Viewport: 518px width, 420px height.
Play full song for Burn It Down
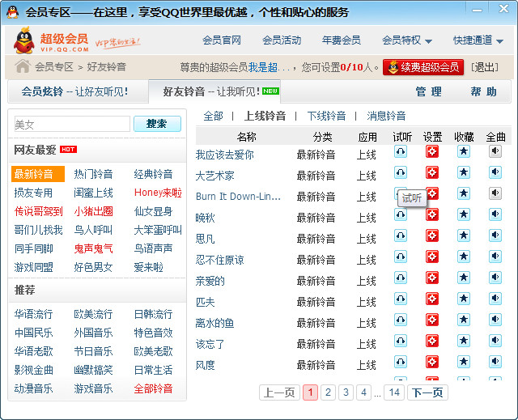pos(495,194)
